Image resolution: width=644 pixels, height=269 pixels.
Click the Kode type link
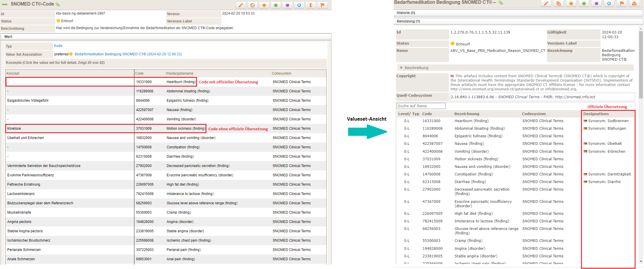(x=58, y=46)
